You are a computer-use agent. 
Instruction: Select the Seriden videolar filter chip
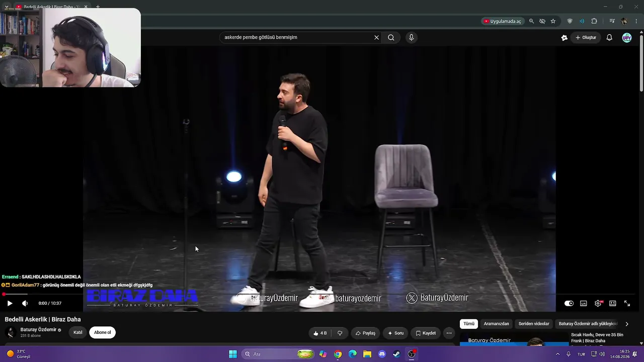534,324
